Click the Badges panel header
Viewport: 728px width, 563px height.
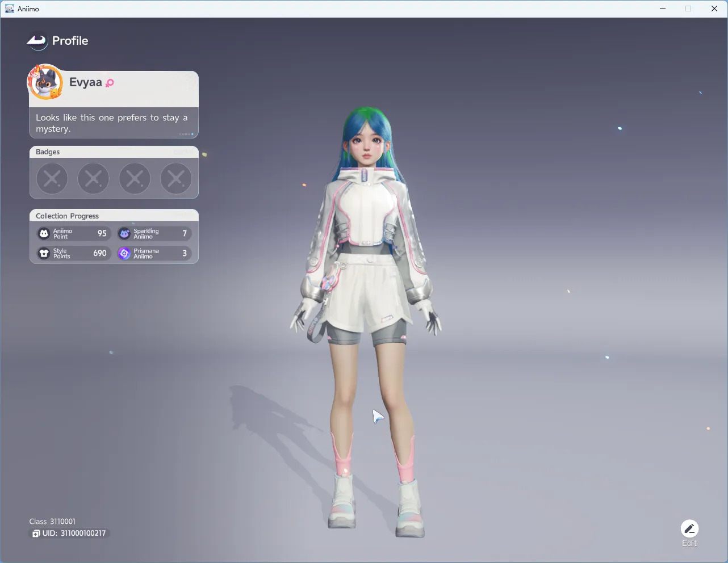[114, 152]
